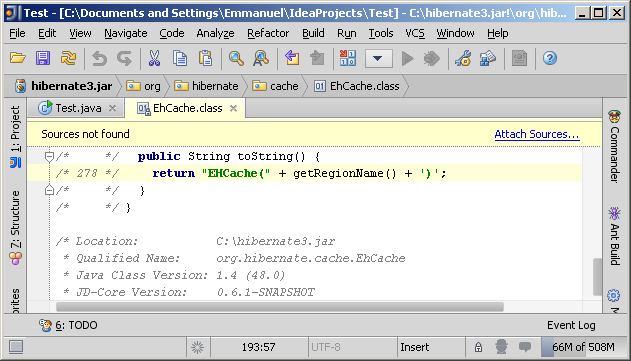
Task: Open Help with the question mark icon
Action: pyautogui.click(x=550, y=59)
